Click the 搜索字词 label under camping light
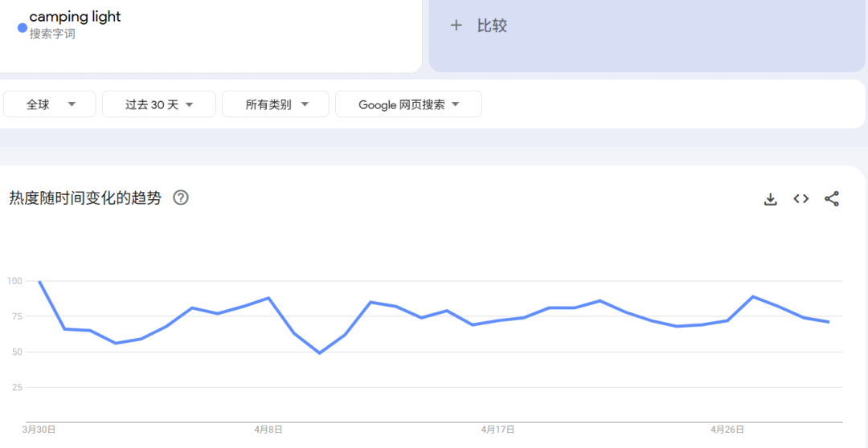This screenshot has width=868, height=448. click(52, 35)
